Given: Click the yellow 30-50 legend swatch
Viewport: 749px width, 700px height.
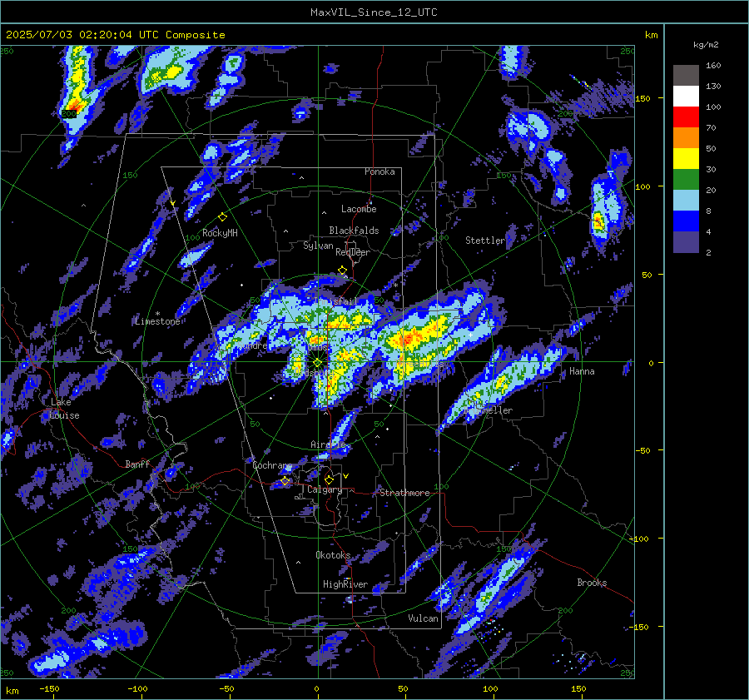Looking at the screenshot, I should pyautogui.click(x=686, y=159).
